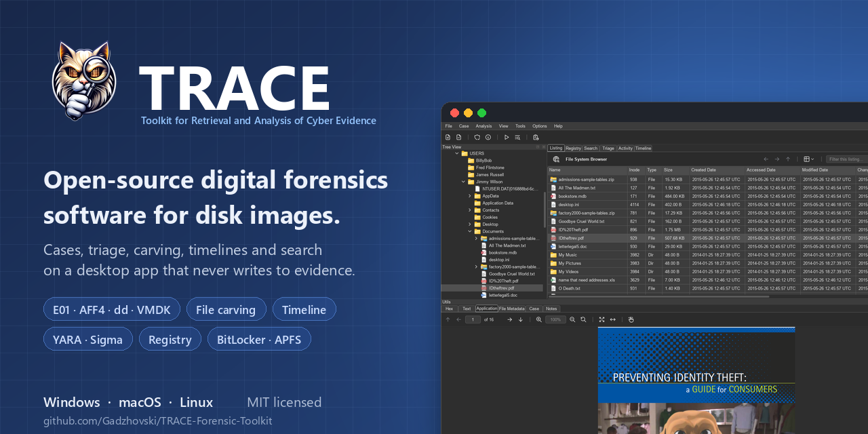Click the info circle toolbar icon
The width and height of the screenshot is (868, 434).
[488, 137]
